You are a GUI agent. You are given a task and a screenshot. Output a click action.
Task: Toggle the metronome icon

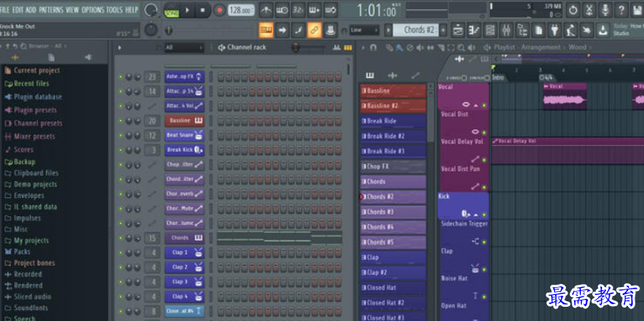(x=266, y=10)
